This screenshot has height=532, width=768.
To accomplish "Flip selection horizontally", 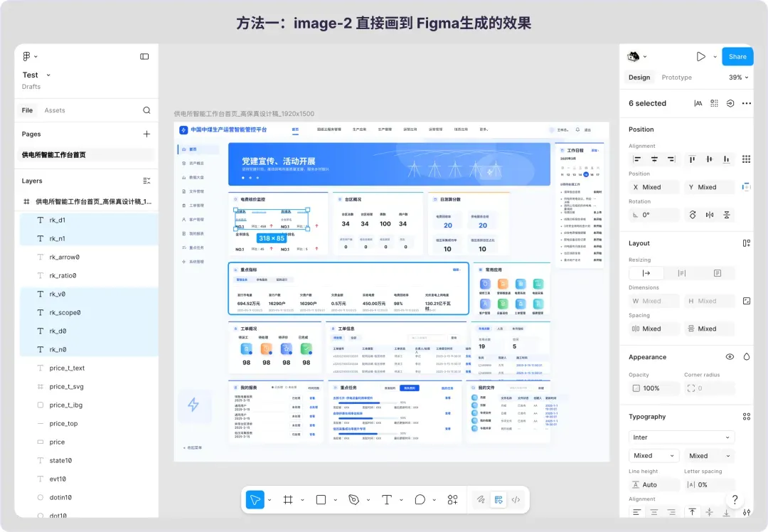I will point(709,215).
